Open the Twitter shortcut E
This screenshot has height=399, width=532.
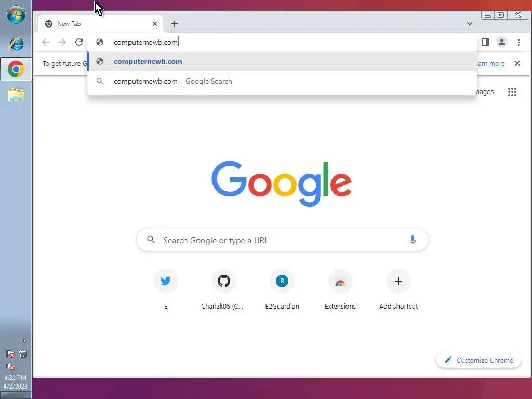tap(166, 281)
